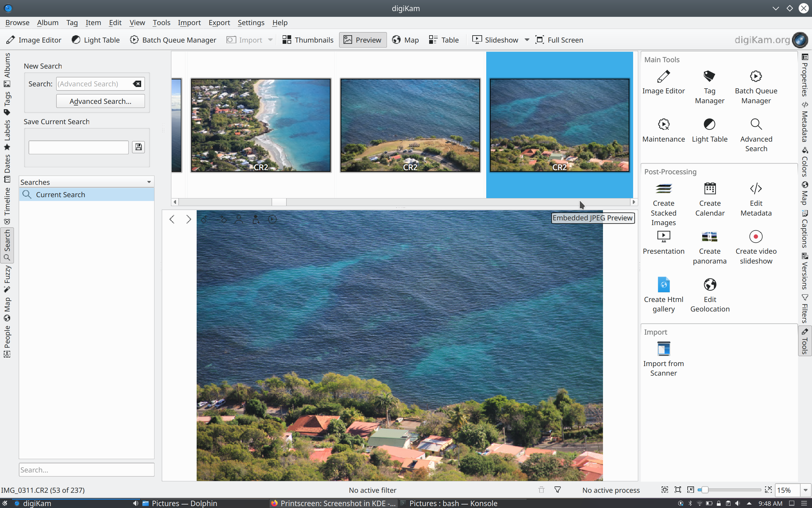The image size is (812, 508).
Task: Open the Timeline left sidebar tab
Action: coord(7,206)
